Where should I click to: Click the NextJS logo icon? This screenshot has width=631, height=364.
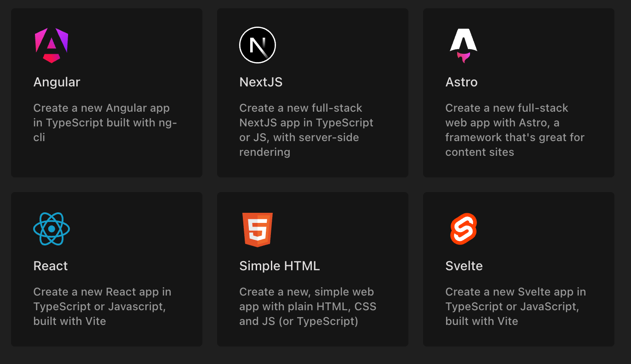[x=258, y=45]
